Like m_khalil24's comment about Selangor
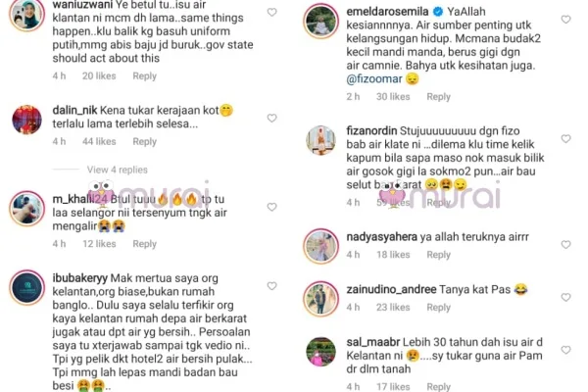This screenshot has width=588, height=392. (x=271, y=207)
